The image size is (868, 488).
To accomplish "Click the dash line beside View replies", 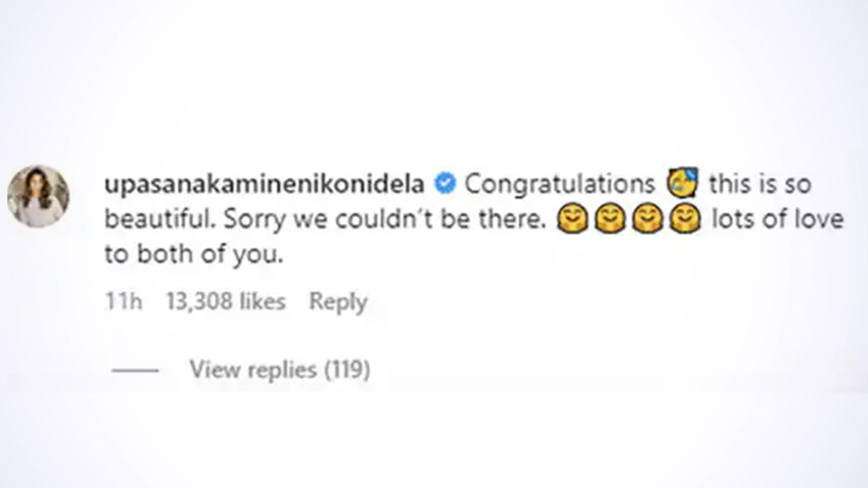I will point(135,370).
